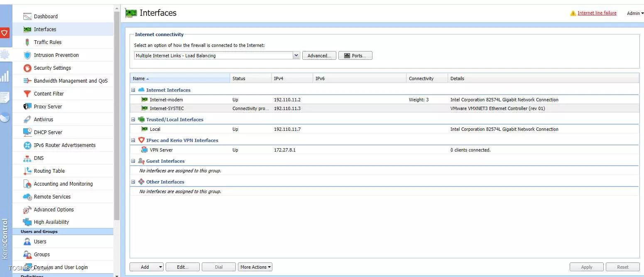Viewport: 644px width, 277px height.
Task: Click the Antivirus syringe icon
Action: (x=27, y=120)
